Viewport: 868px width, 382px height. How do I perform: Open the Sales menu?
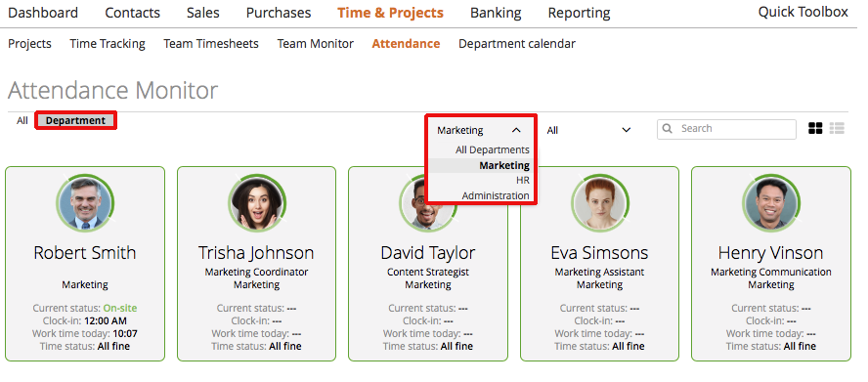[203, 12]
